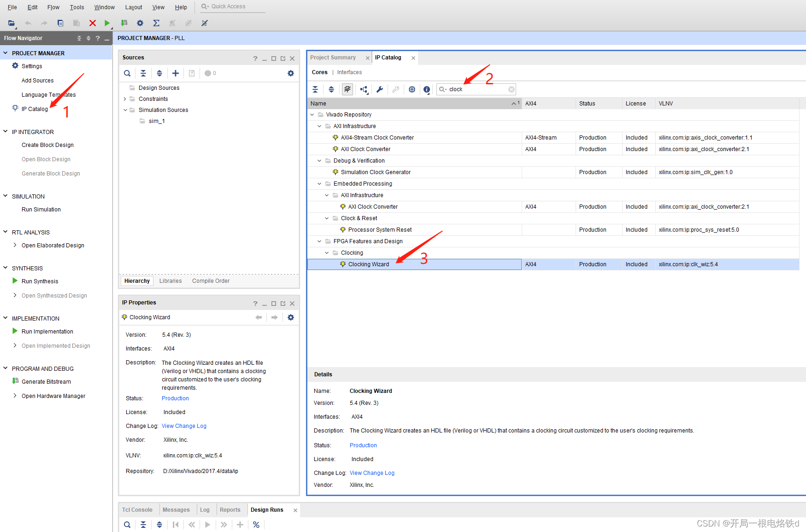Open Flow Navigator help question mark
Image resolution: width=806 pixels, height=532 pixels.
tap(98, 38)
